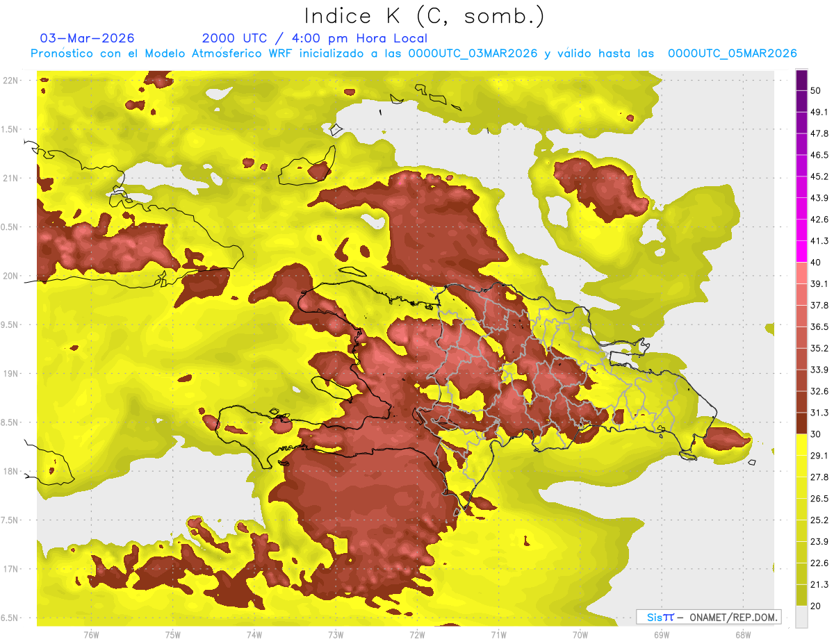Click the colorbar value '35.2'
Viewport: 834px width, 644px height.
point(819,349)
